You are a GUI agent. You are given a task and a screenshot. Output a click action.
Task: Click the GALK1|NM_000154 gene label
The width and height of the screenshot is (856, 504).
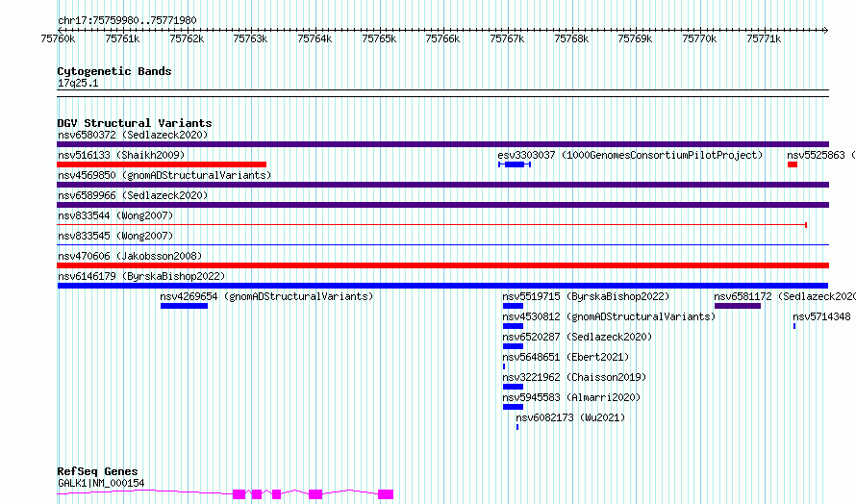pos(101,483)
